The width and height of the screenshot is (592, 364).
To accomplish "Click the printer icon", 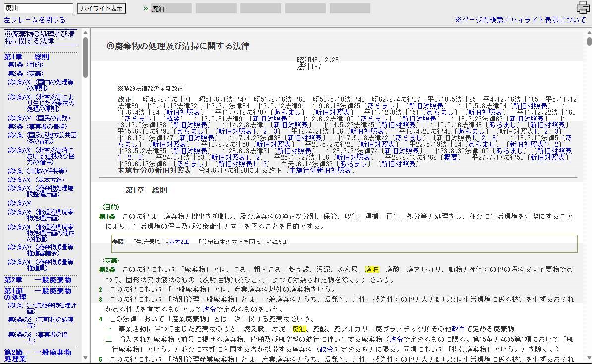I will pyautogui.click(x=583, y=7).
